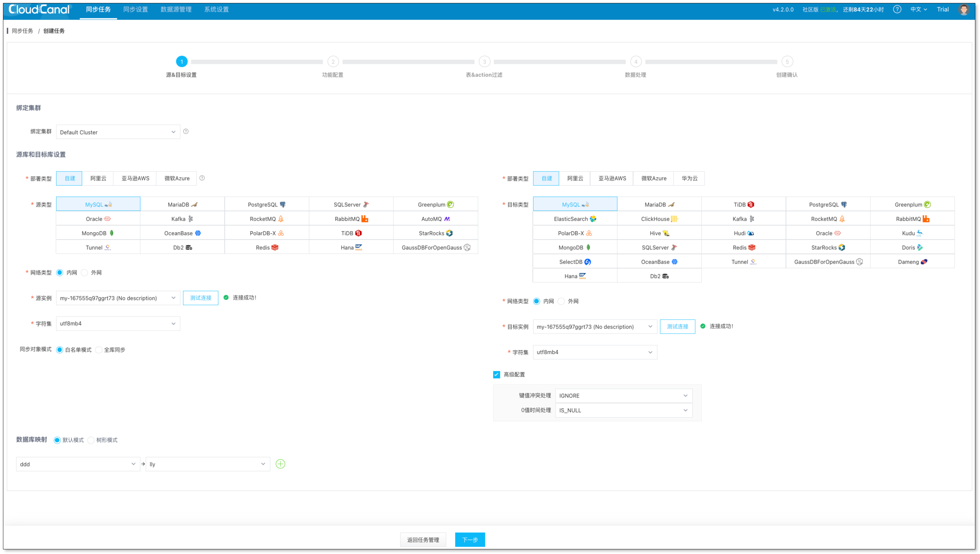Test connection for the source instance
The width and height of the screenshot is (980, 554).
coord(201,298)
